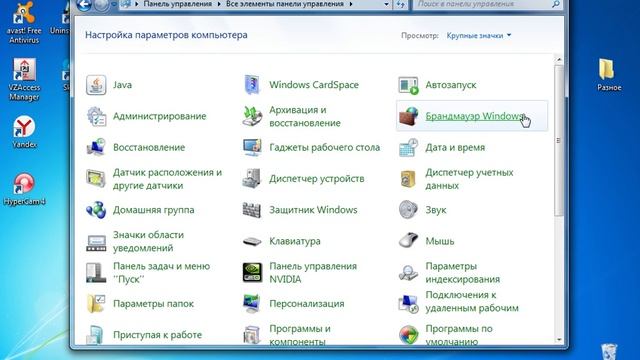Click the Подключения к удаленным рабочим icon
This screenshot has height=360, width=640.
coord(409,304)
